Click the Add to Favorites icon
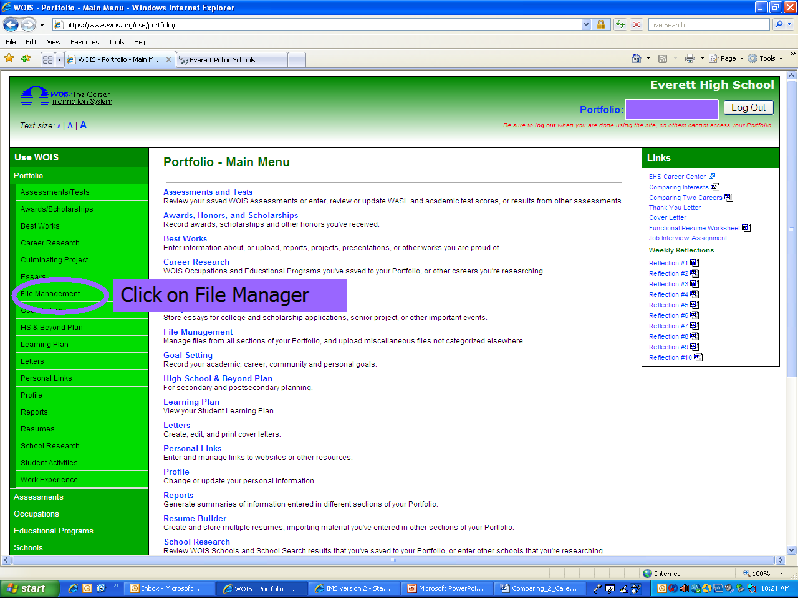 tap(26, 58)
